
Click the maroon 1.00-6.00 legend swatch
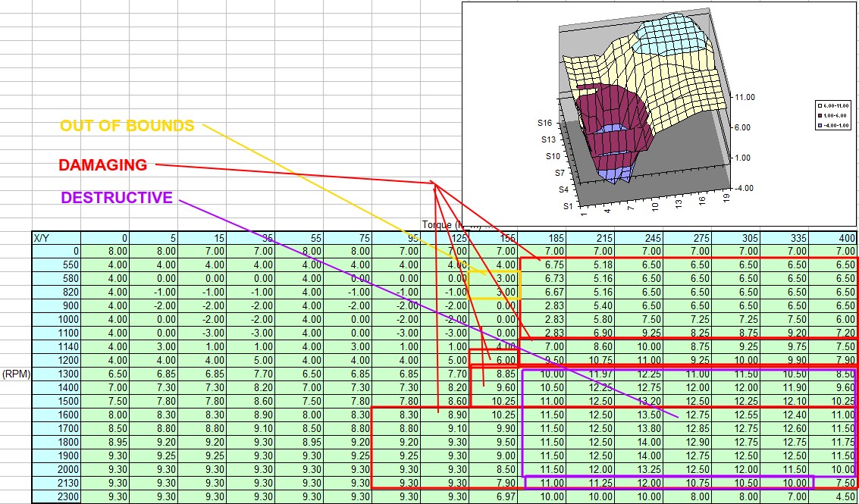pos(820,115)
